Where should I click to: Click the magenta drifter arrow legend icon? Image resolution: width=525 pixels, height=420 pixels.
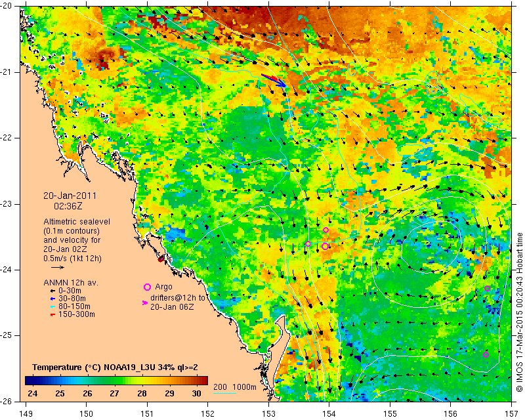point(144,303)
